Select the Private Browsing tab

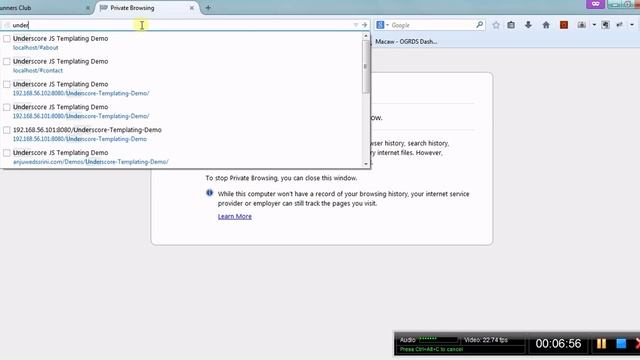coord(147,8)
